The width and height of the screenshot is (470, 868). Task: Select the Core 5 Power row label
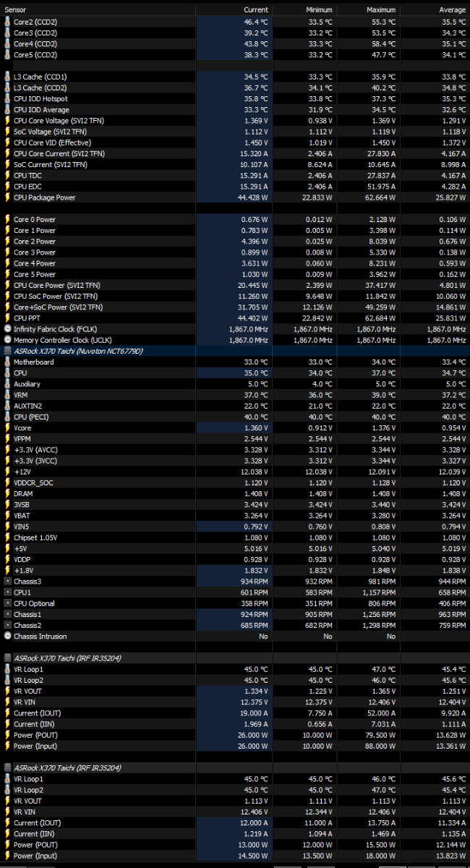[x=35, y=274]
